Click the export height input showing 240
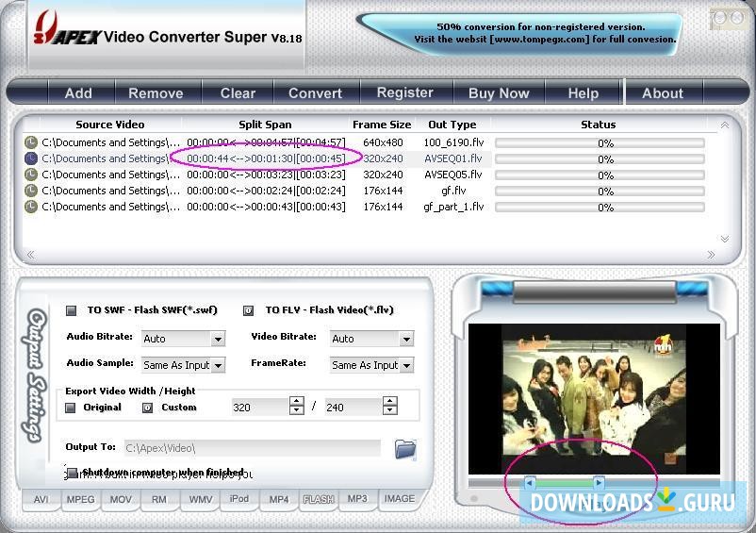This screenshot has width=756, height=533. pos(353,407)
